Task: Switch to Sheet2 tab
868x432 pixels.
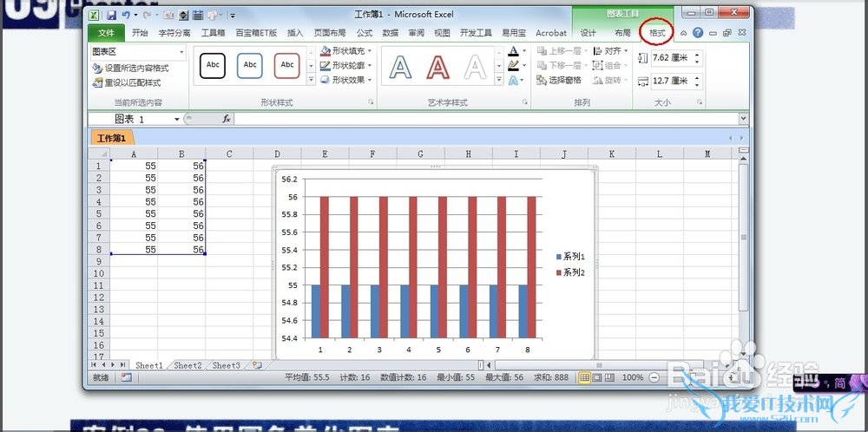Action: coord(187,365)
